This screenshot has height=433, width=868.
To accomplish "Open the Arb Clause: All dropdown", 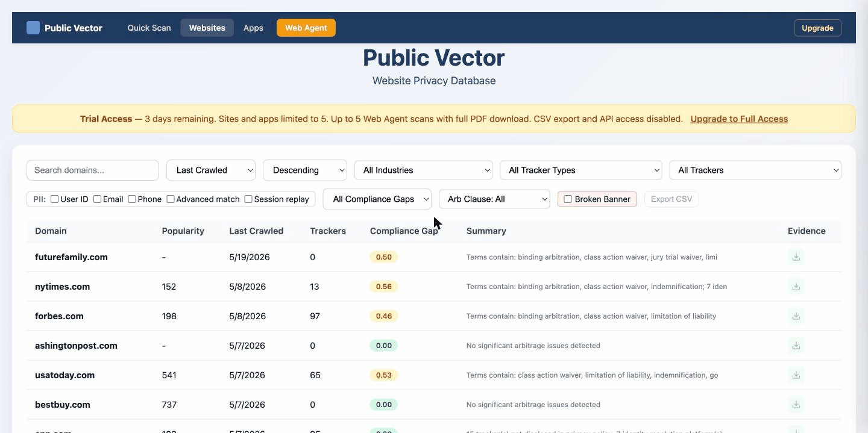I will [x=494, y=199].
